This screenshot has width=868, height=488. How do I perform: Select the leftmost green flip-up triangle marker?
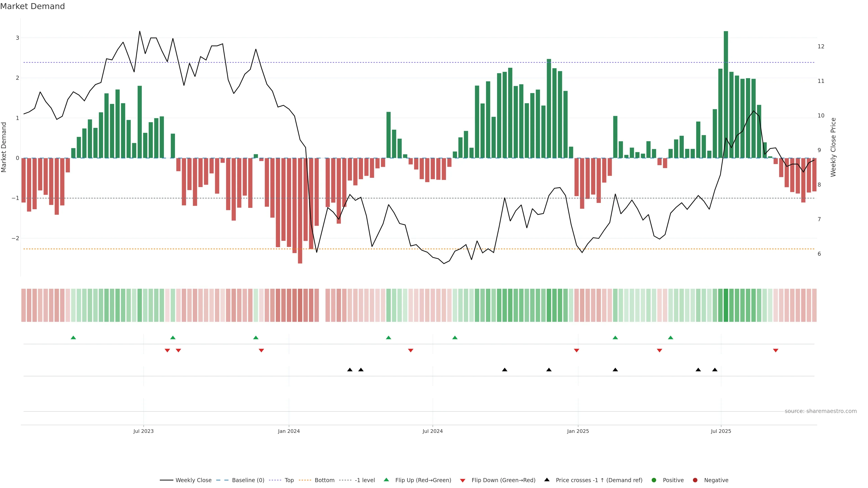(73, 338)
